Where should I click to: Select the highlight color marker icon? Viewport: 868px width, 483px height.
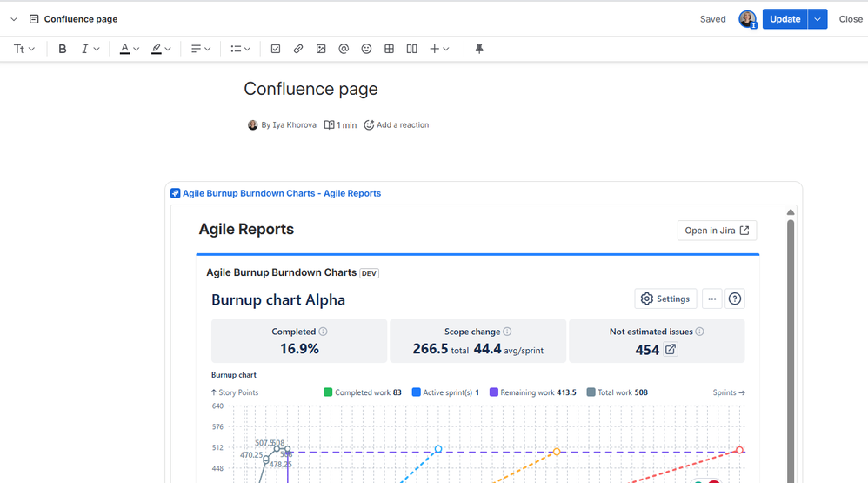pos(157,49)
